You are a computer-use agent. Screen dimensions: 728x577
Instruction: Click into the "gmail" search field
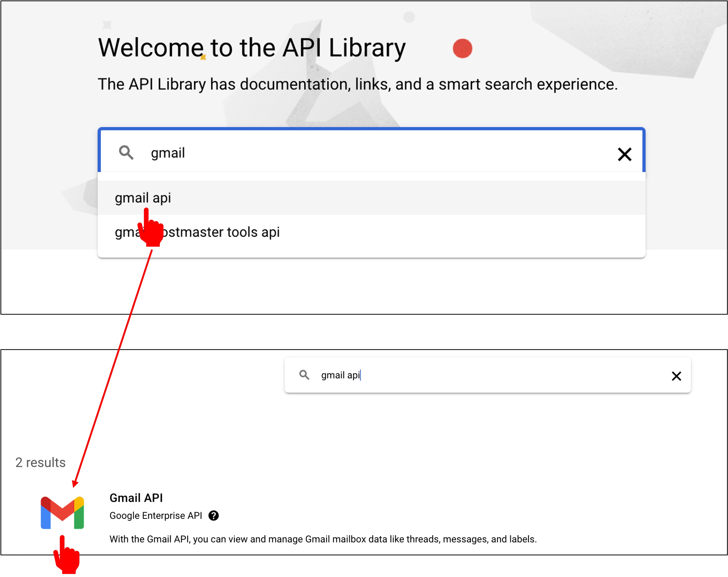click(x=372, y=151)
